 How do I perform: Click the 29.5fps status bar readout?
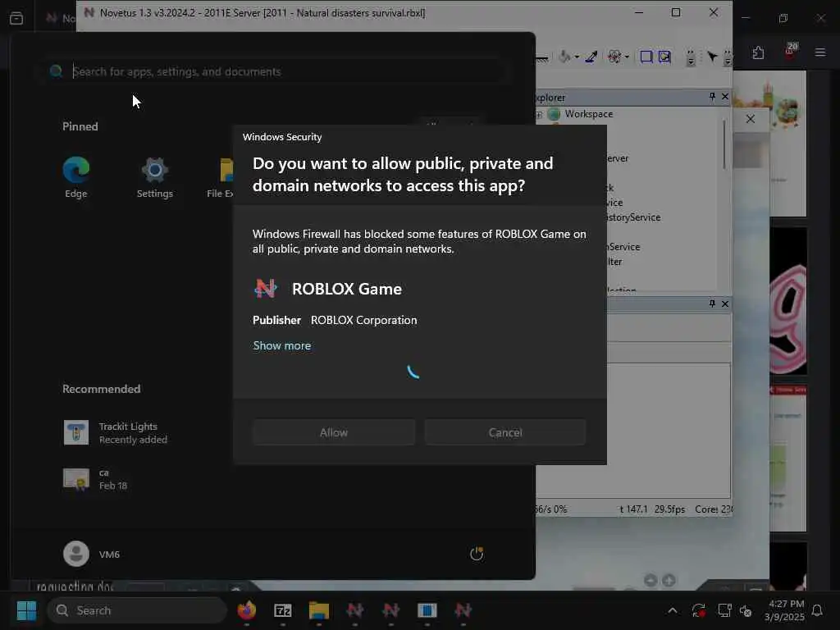[669, 509]
